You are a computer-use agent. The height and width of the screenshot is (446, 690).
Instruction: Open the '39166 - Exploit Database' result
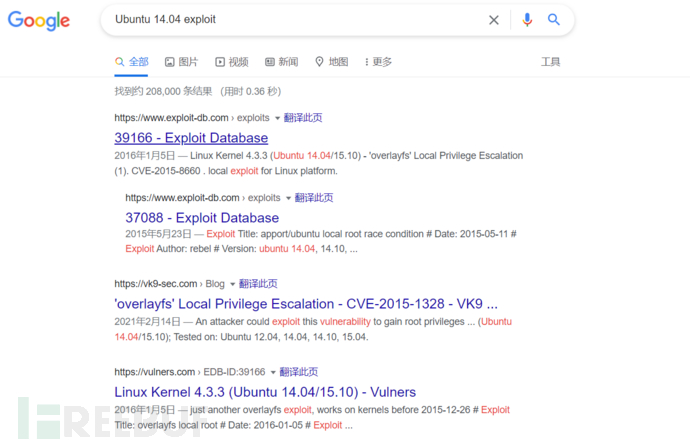(191, 138)
